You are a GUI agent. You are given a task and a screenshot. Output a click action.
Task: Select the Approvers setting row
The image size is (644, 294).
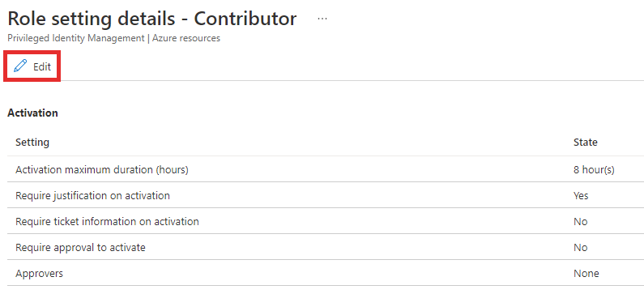coord(326,273)
